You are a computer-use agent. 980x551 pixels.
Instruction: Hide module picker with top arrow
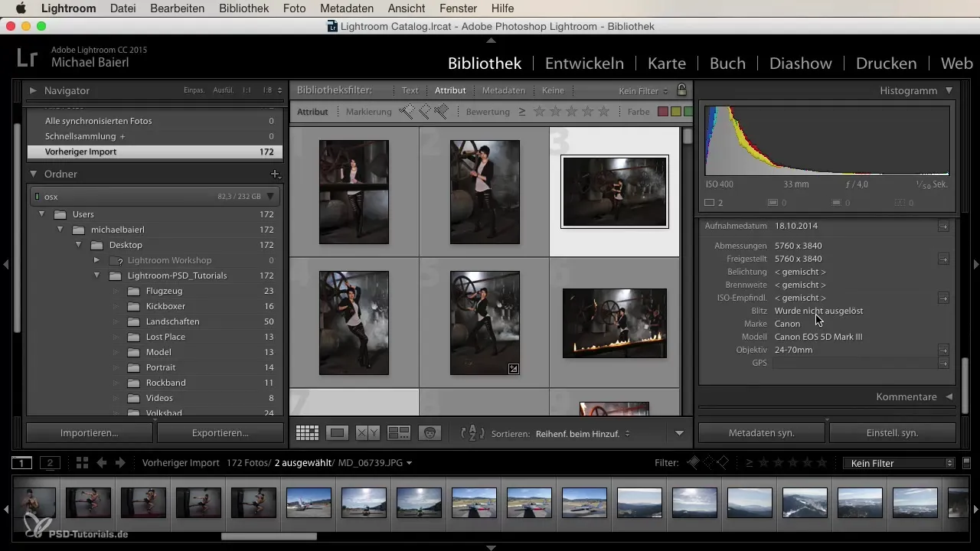[x=491, y=40]
